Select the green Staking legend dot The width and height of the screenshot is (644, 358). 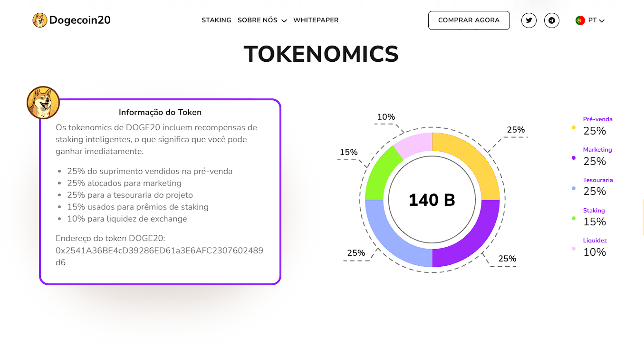573,218
